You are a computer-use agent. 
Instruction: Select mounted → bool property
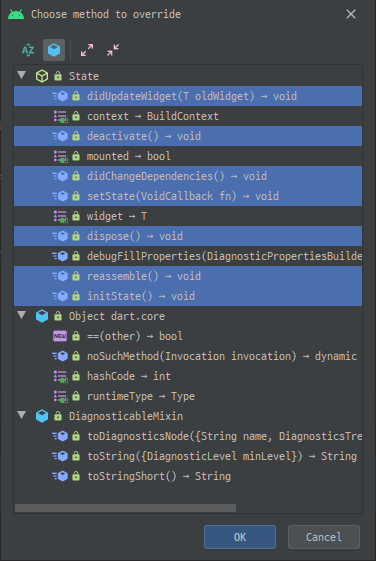coord(188,156)
